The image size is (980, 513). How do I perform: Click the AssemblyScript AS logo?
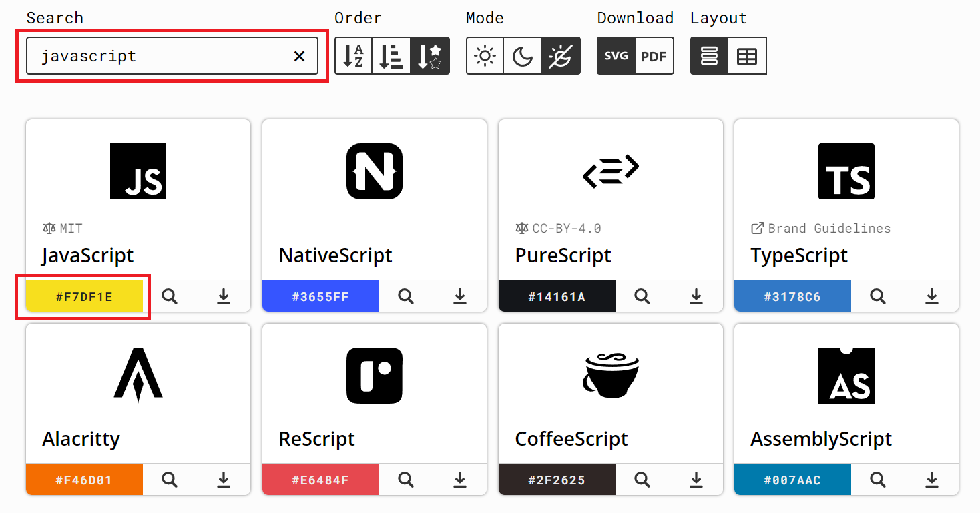pos(846,376)
